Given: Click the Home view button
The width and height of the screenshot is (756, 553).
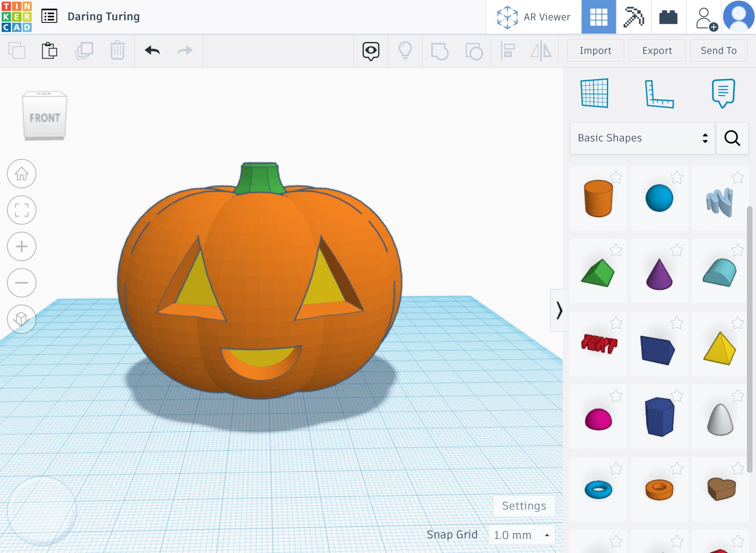Looking at the screenshot, I should pos(22,174).
